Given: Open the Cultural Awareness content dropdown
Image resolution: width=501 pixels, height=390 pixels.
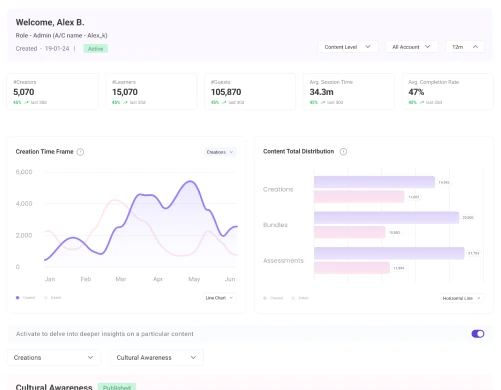Looking at the screenshot, I should tap(157, 358).
